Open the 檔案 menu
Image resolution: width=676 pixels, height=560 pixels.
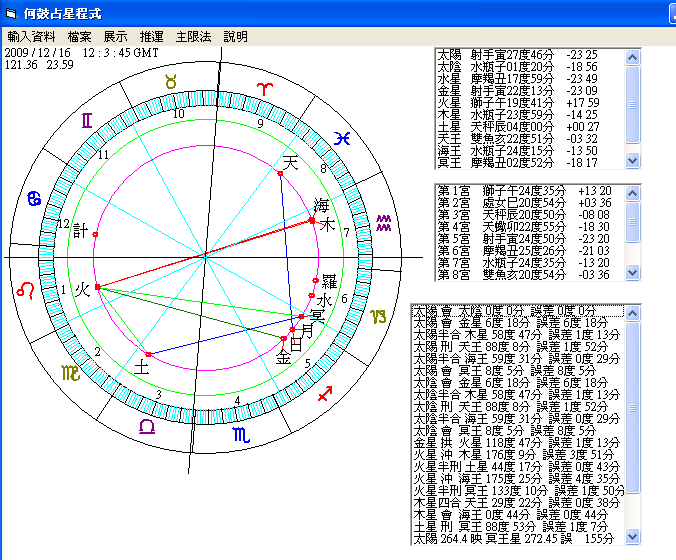pos(79,37)
